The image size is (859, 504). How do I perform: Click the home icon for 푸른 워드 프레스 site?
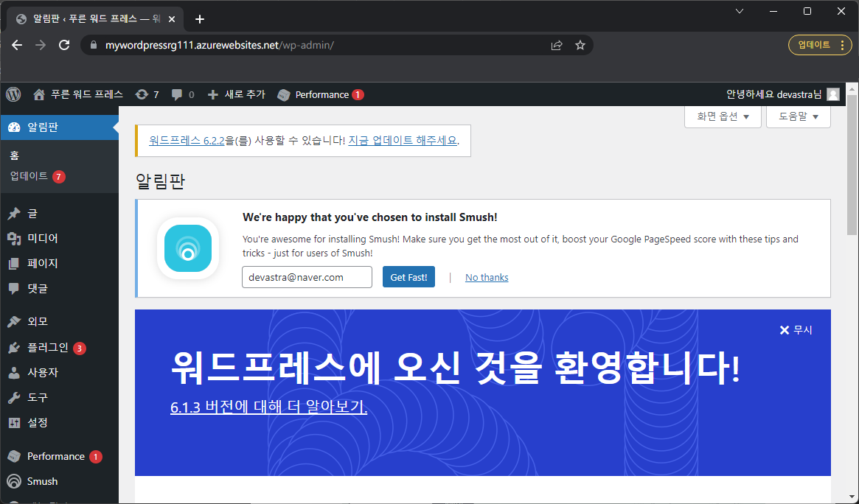[x=39, y=94]
